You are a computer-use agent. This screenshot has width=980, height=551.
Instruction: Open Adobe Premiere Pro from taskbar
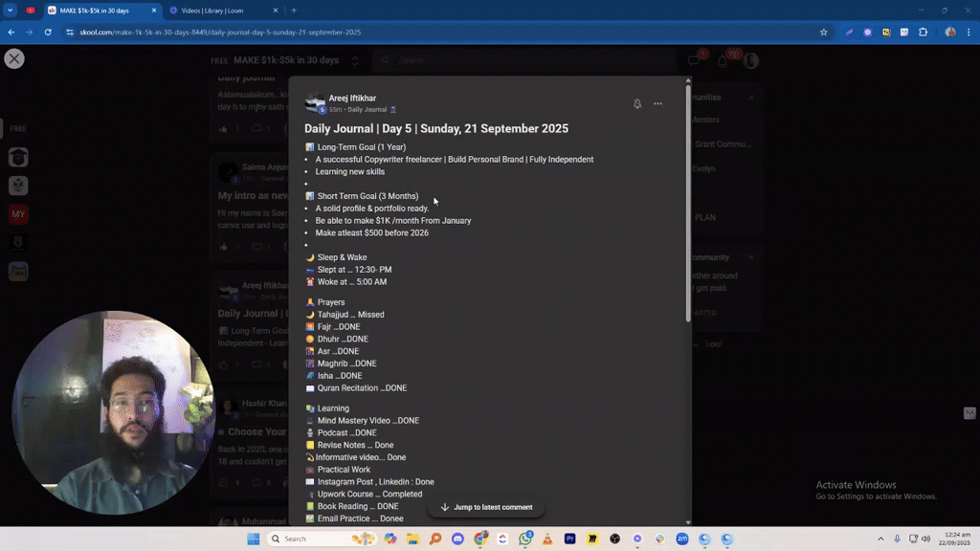tap(570, 539)
